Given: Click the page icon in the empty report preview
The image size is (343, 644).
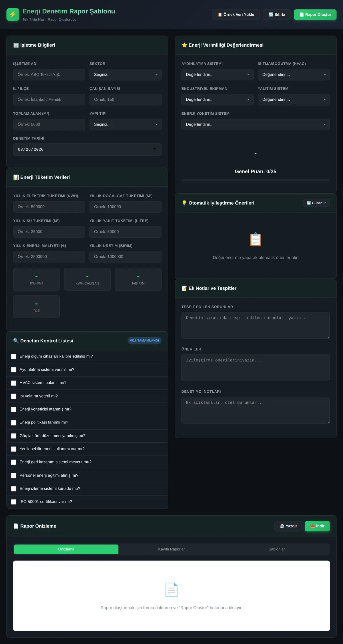Looking at the screenshot, I should [x=171, y=590].
